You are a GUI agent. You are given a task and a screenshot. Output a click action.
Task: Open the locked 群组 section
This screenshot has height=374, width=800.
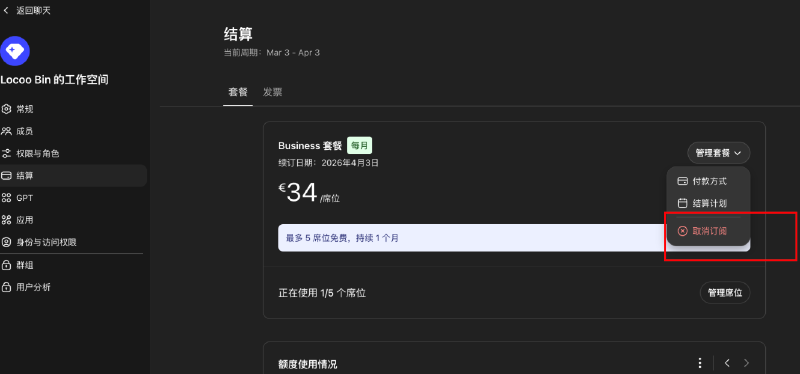click(x=73, y=265)
